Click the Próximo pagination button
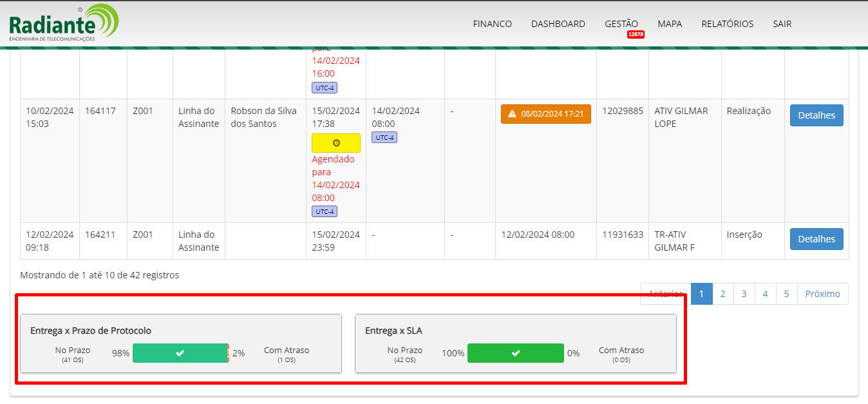This screenshot has width=868, height=404. pyautogui.click(x=822, y=294)
